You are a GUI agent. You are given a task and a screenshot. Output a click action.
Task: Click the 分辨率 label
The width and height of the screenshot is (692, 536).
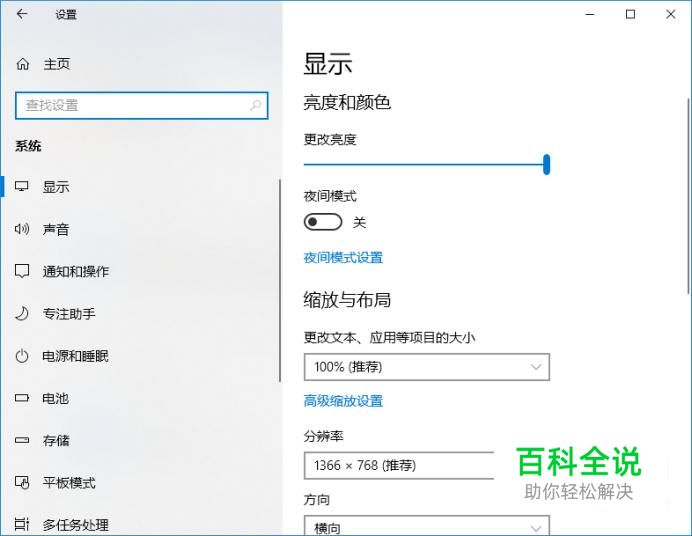[x=323, y=436]
